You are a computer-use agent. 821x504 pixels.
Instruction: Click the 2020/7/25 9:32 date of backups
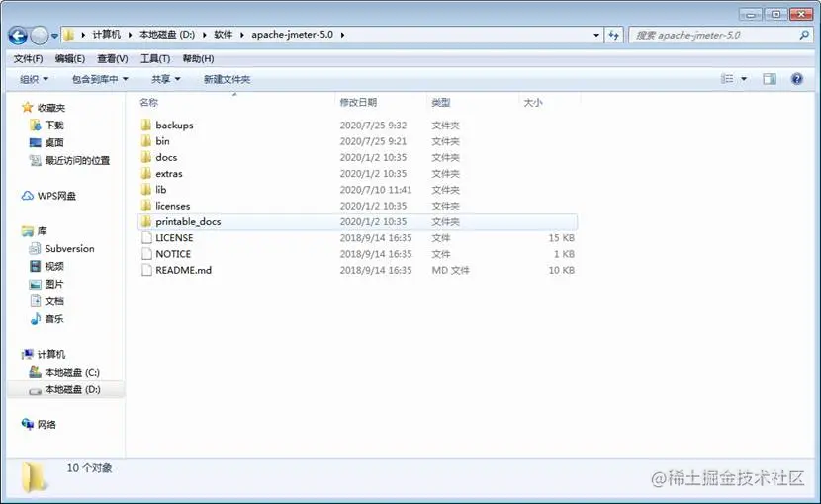pos(373,126)
